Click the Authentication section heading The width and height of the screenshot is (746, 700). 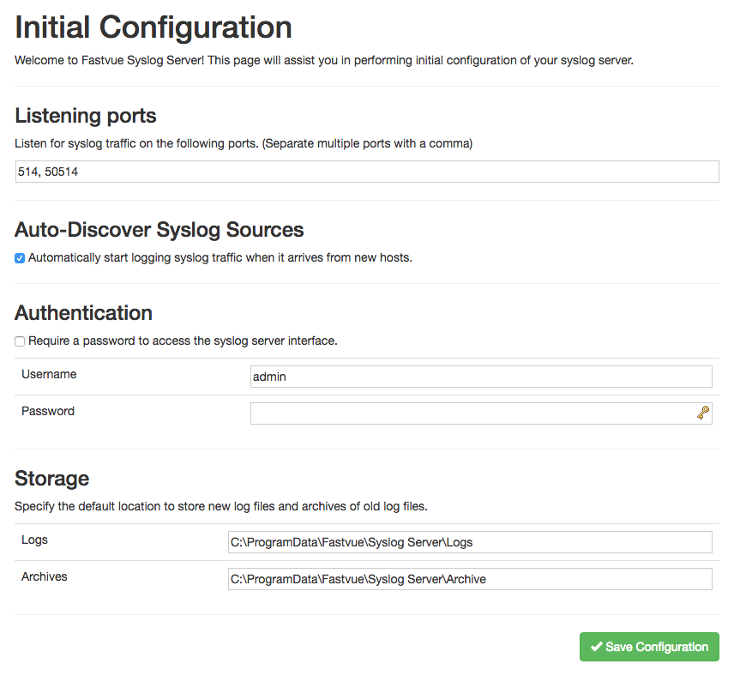(x=82, y=312)
